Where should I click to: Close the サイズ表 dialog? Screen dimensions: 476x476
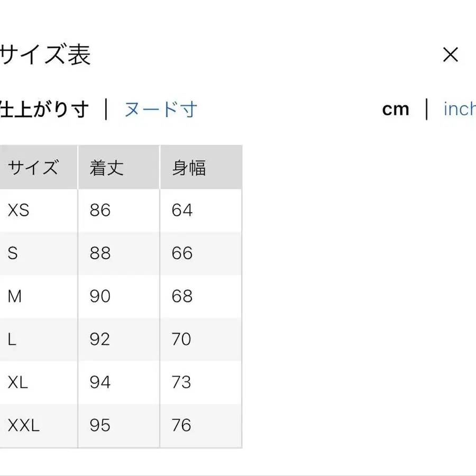pyautogui.click(x=450, y=55)
